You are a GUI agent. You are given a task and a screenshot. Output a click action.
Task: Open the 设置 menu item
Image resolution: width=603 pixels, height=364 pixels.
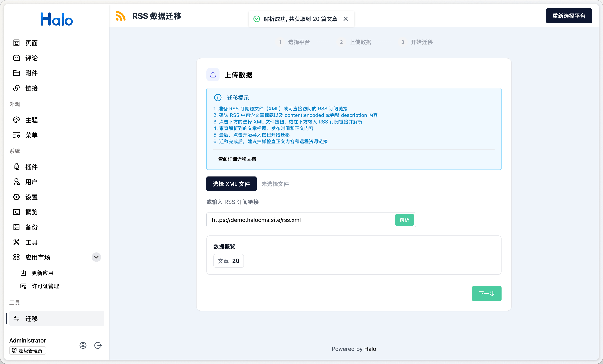[x=31, y=197]
